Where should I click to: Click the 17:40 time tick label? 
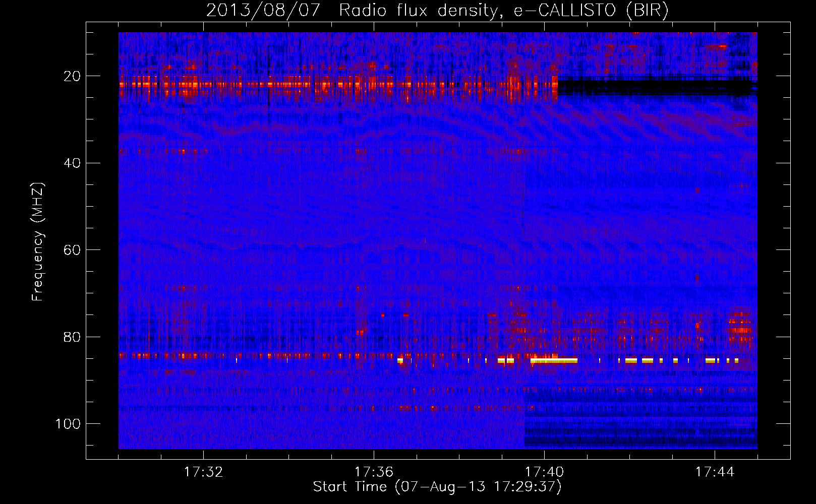(x=544, y=472)
